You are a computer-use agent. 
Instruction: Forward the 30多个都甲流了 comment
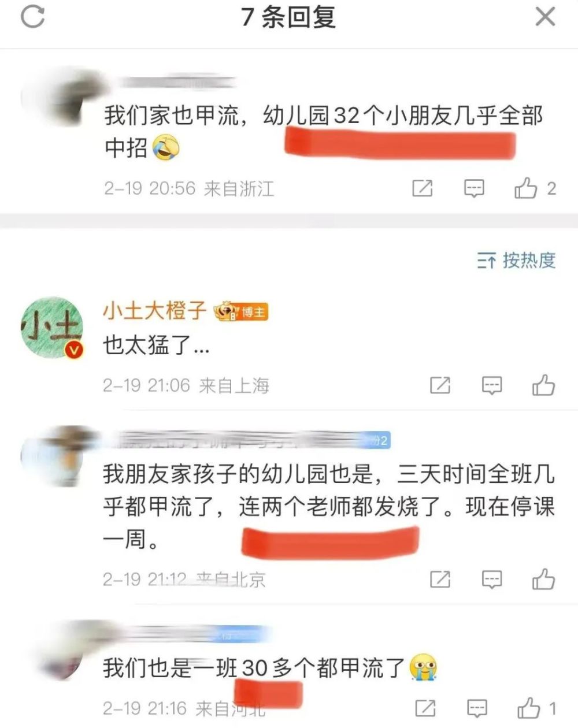(426, 708)
